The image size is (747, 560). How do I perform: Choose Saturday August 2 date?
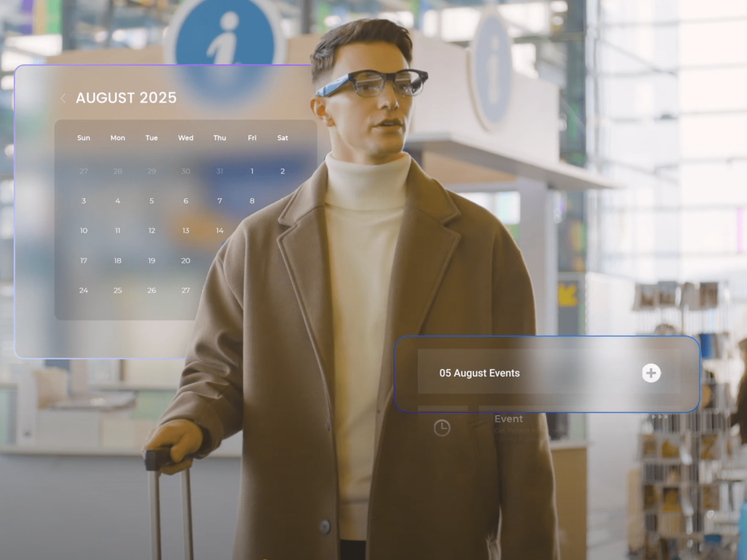click(x=283, y=171)
